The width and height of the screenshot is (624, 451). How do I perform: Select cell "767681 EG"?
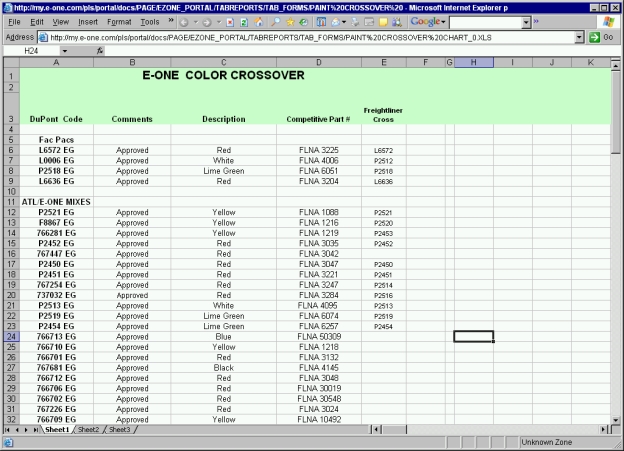tap(56, 368)
